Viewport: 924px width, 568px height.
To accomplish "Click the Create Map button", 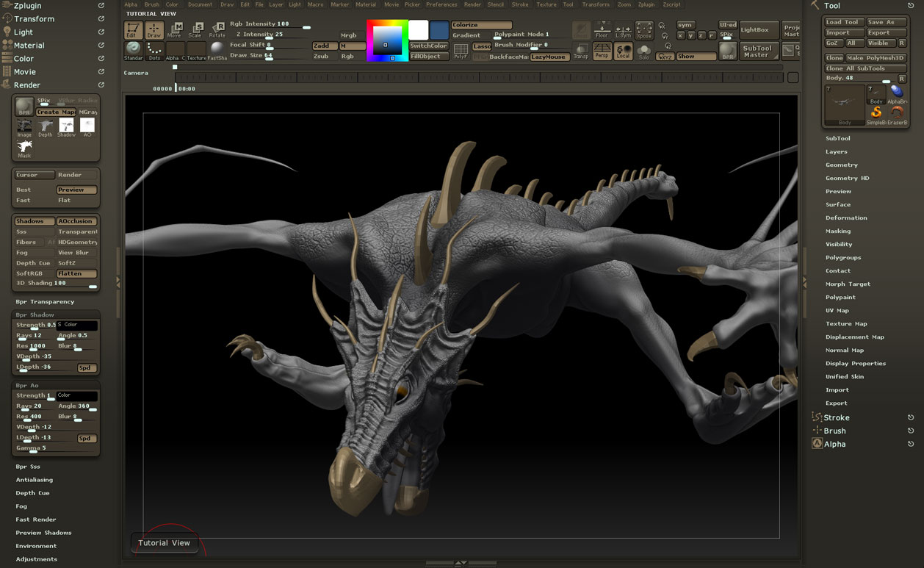I will click(56, 112).
